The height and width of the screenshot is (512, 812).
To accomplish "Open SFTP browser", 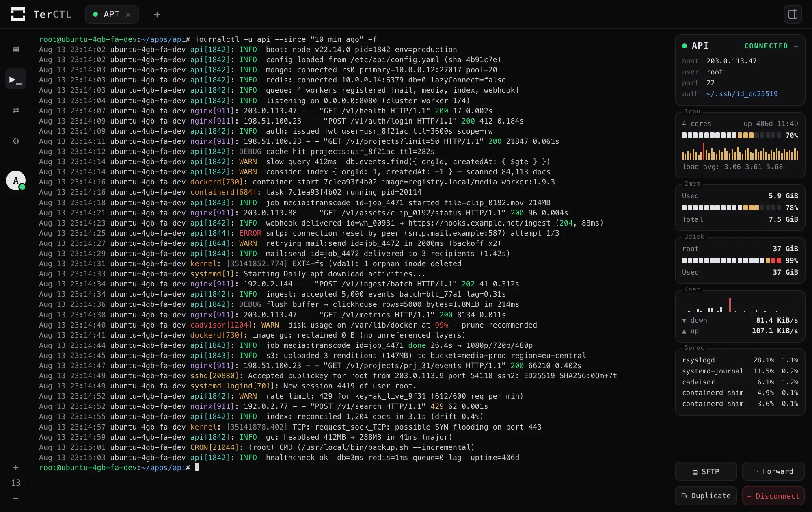I will click(706, 471).
